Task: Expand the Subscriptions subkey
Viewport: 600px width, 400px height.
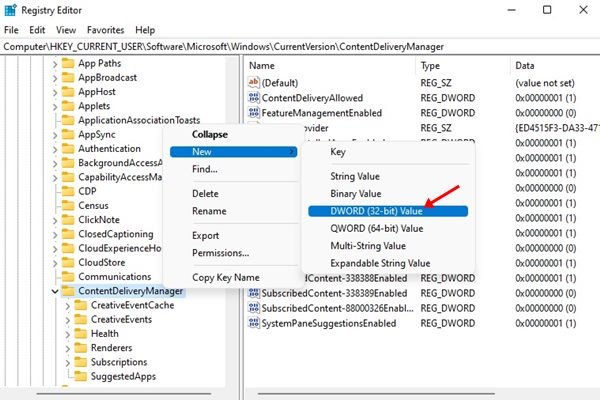Action: point(68,362)
